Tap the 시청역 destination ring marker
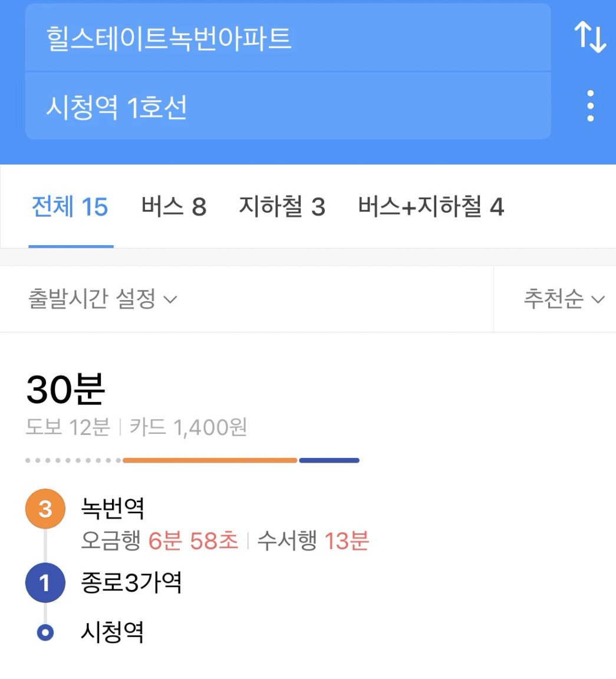The image size is (616, 679). [x=45, y=632]
